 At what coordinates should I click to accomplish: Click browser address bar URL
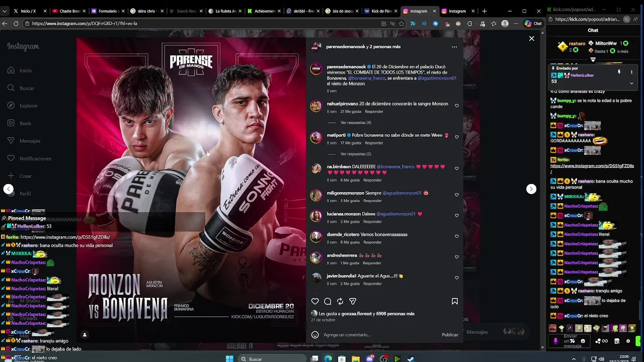coord(201,24)
